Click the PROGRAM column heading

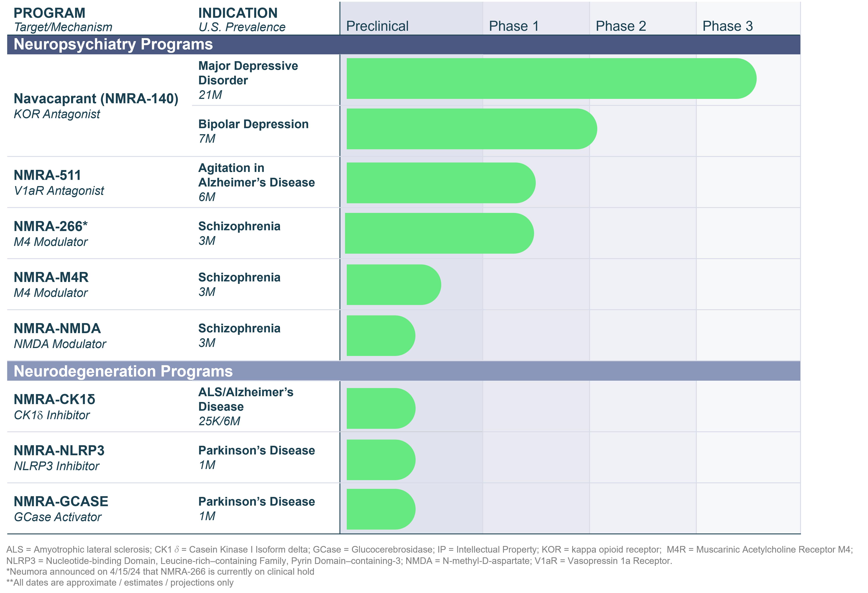[49, 13]
